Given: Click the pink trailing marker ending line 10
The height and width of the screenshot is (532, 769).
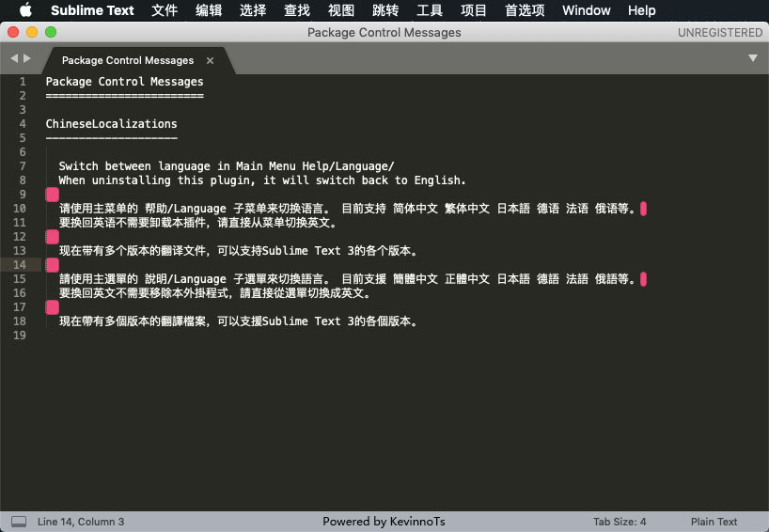Looking at the screenshot, I should coord(643,209).
